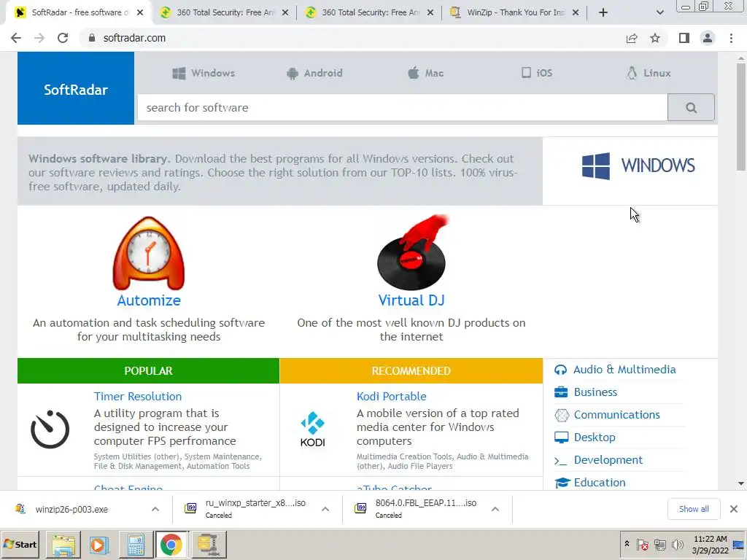
Task: Click the volume tray icon
Action: (677, 544)
